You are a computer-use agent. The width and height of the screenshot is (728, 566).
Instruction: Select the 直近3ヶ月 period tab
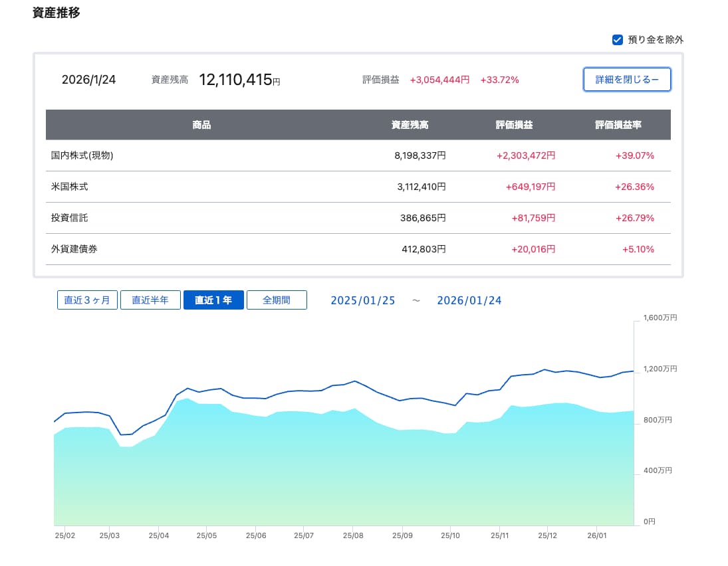tap(87, 300)
